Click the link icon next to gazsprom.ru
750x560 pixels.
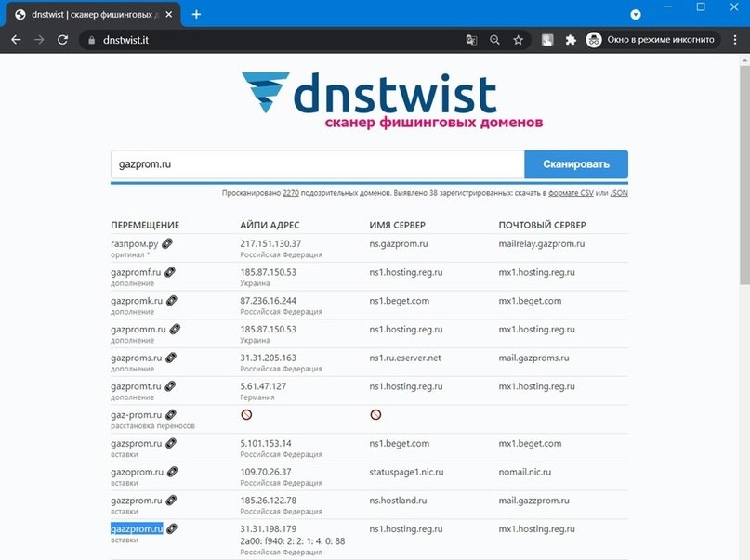(171, 443)
